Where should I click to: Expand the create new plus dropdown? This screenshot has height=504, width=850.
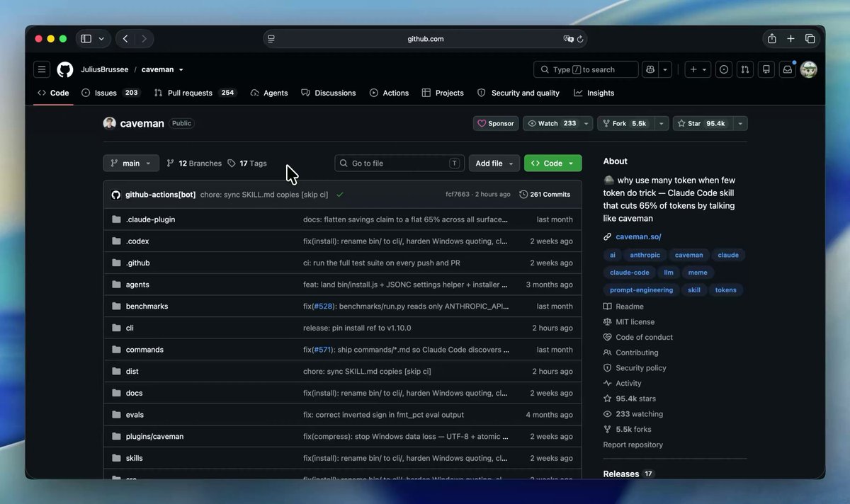[x=698, y=69]
